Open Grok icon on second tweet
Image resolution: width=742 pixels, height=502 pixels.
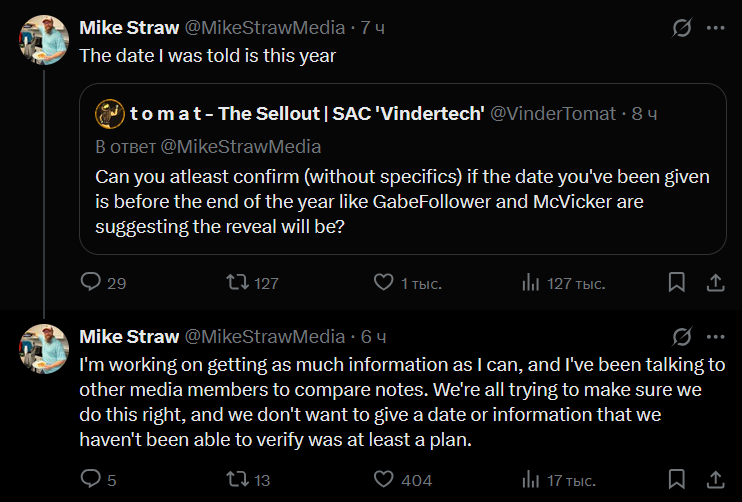[682, 336]
